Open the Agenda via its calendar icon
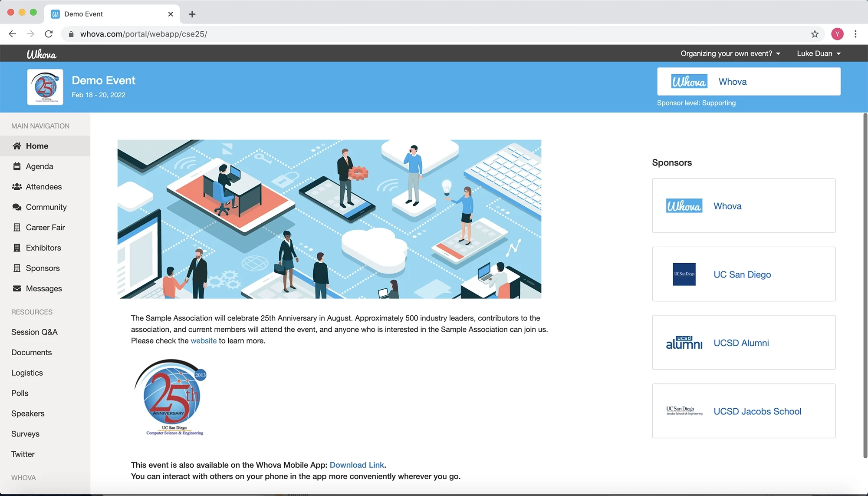The width and height of the screenshot is (868, 496). point(17,166)
